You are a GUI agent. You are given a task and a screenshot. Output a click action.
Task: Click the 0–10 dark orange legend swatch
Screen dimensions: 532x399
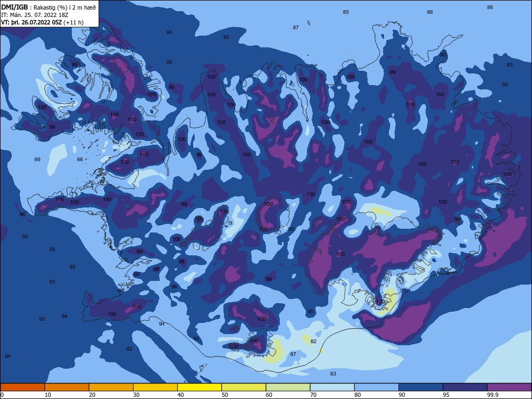coord(22,387)
